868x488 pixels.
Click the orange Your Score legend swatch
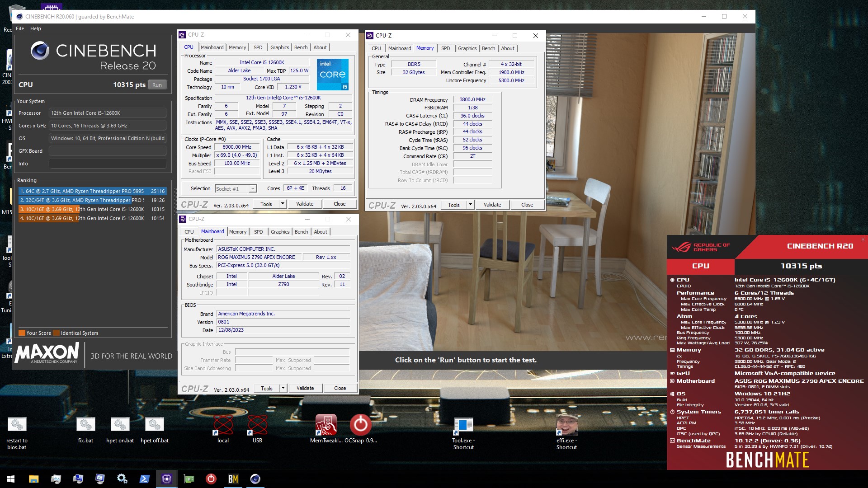point(22,333)
